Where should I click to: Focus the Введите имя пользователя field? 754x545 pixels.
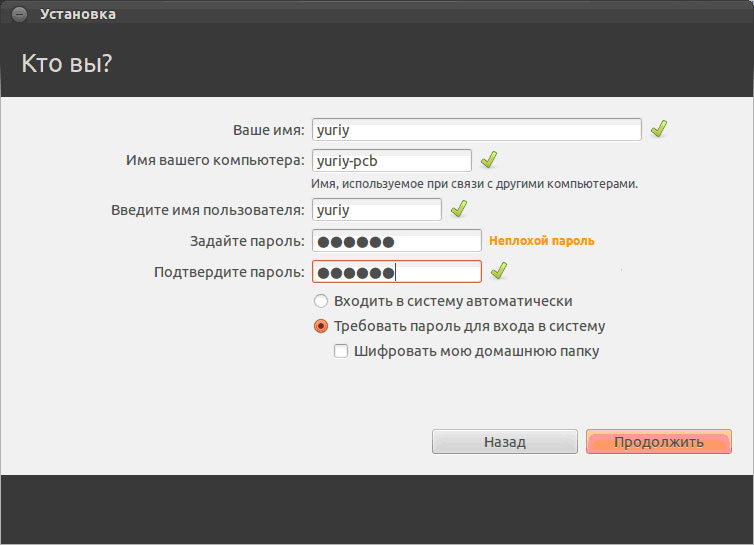point(377,210)
